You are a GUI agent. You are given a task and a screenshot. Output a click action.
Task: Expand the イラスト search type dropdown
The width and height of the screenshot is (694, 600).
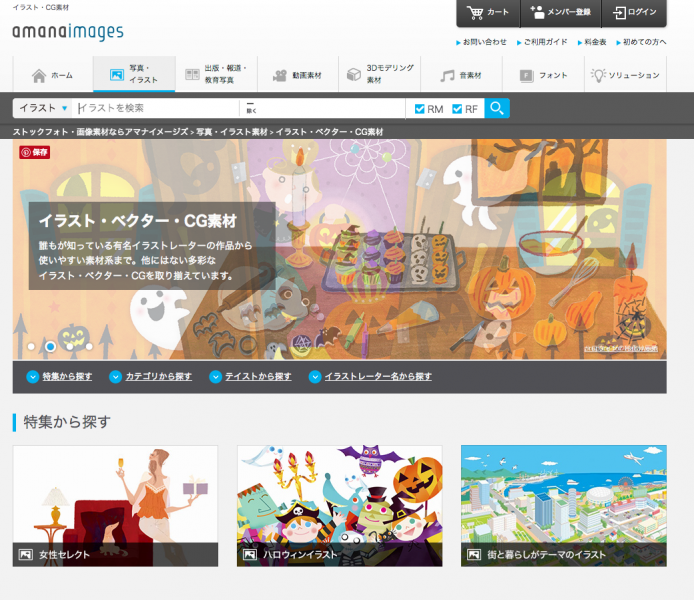(x=42, y=108)
